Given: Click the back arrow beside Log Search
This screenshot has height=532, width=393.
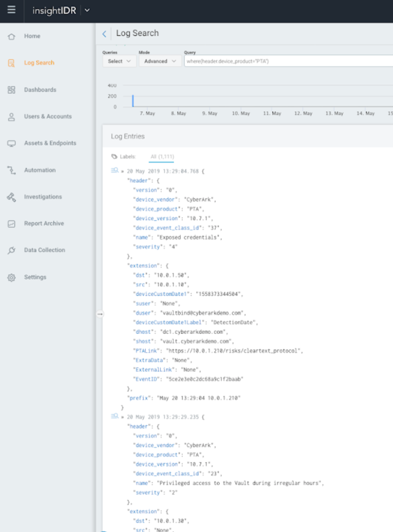Looking at the screenshot, I should click(104, 34).
